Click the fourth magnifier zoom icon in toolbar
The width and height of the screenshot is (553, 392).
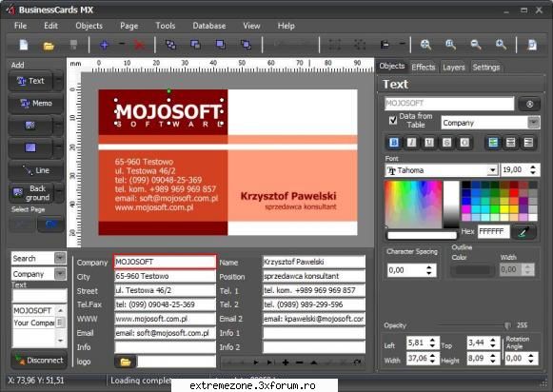(x=501, y=45)
